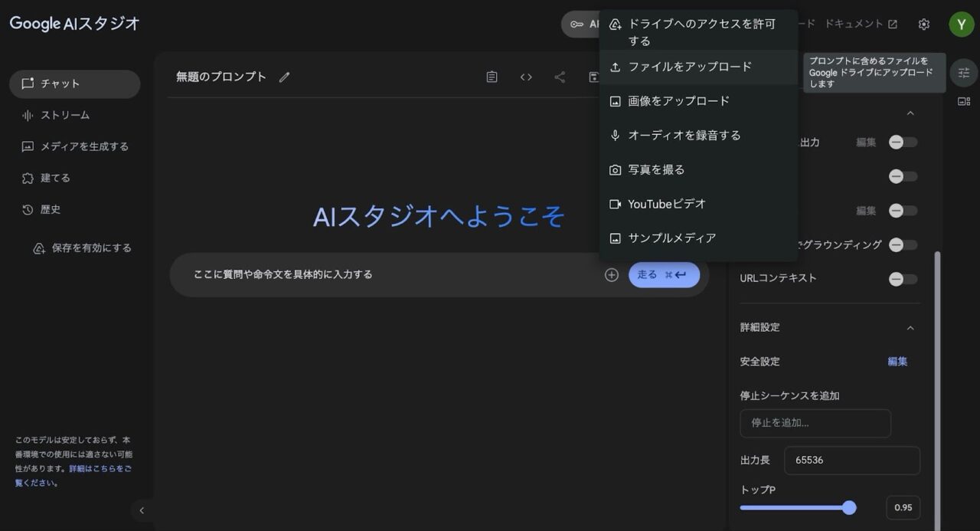The width and height of the screenshot is (980, 531).
Task: Click the メディアを生成する image icon
Action: [x=28, y=146]
